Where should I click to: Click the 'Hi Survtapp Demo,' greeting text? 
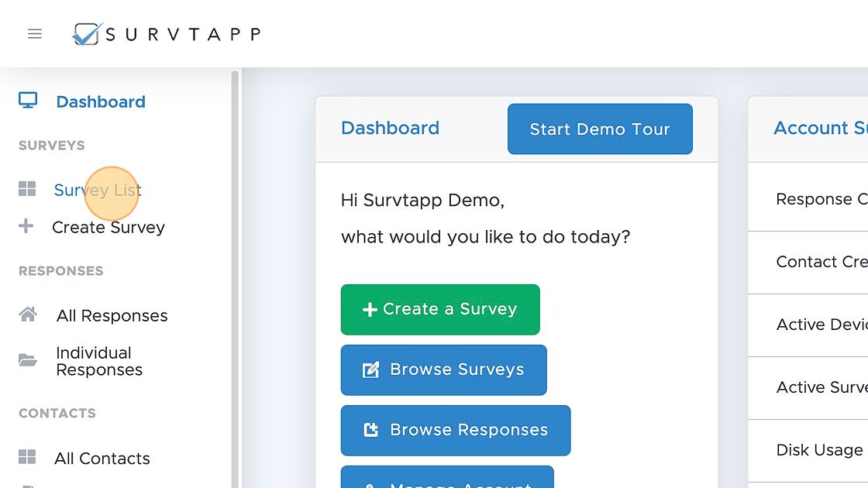click(x=422, y=200)
